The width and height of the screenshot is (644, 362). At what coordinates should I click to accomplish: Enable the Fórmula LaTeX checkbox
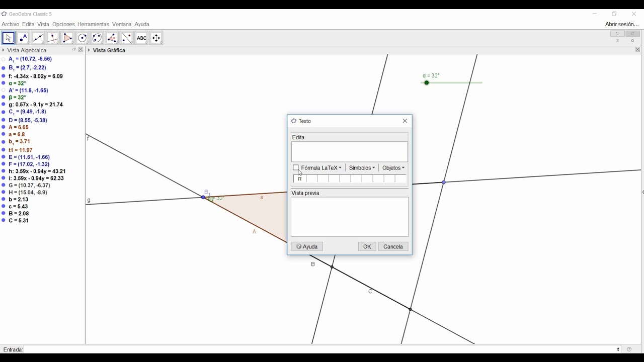click(296, 168)
